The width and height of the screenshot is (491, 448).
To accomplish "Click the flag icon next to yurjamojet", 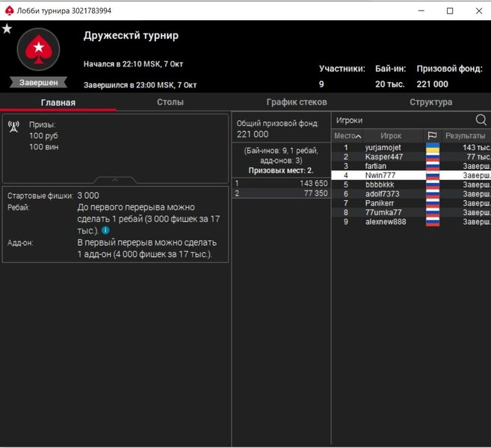I will 432,148.
